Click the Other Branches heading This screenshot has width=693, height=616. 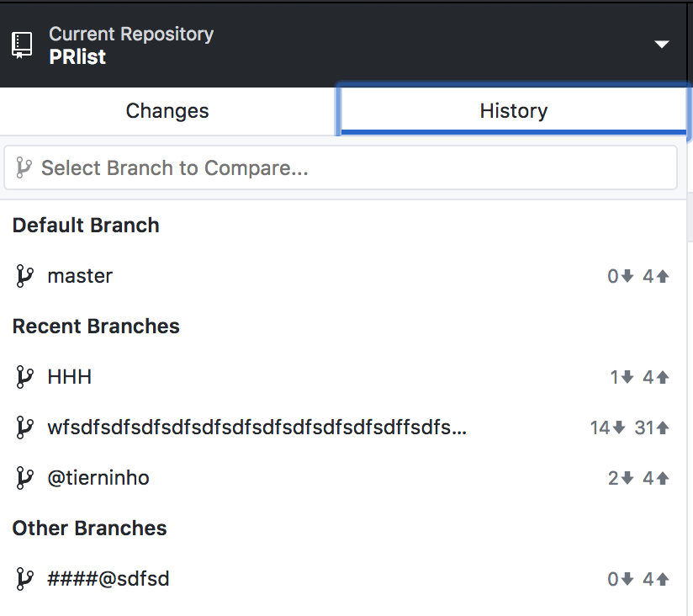click(x=89, y=528)
